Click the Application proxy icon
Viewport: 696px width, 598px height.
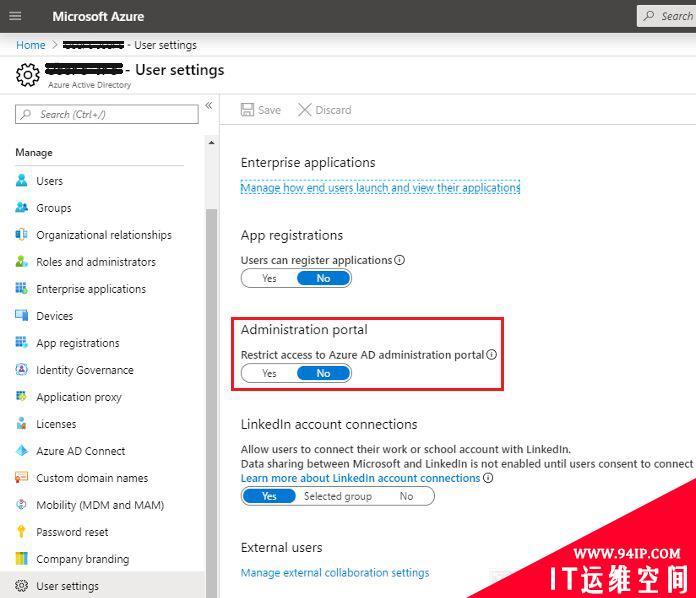(x=21, y=396)
